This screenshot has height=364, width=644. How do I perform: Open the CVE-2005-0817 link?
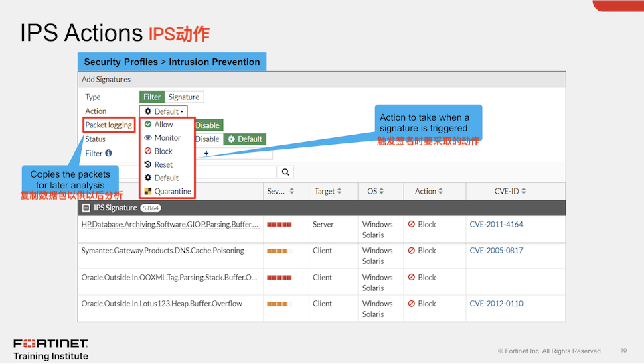(x=496, y=251)
